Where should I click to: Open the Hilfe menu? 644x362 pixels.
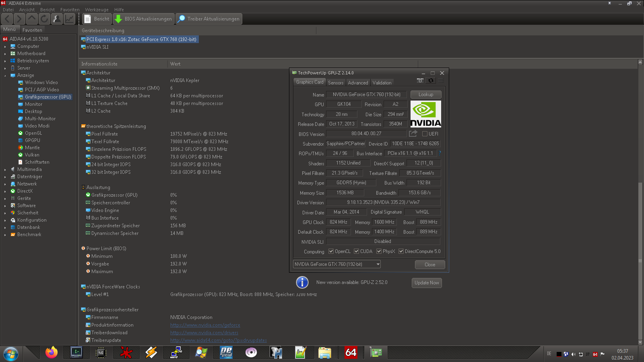pos(119,10)
